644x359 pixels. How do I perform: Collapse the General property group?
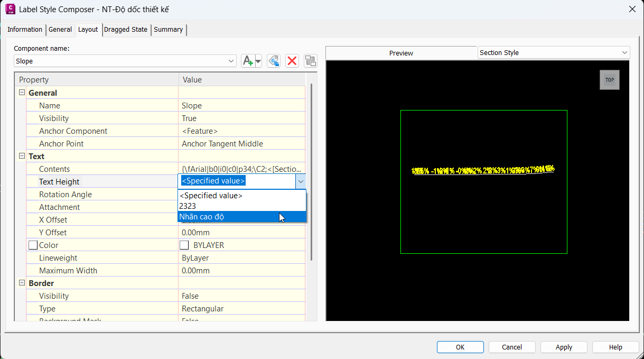click(22, 93)
